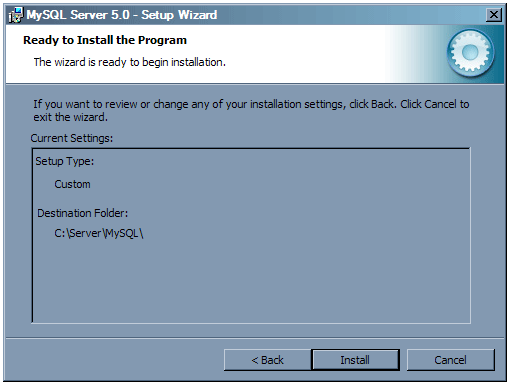
Task: Click the Current Settings label
Action: [x=72, y=138]
